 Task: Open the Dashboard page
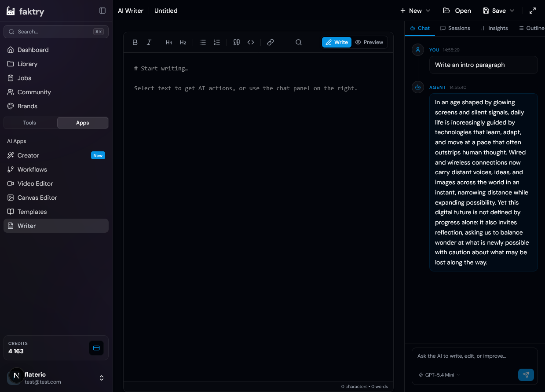(x=56, y=50)
